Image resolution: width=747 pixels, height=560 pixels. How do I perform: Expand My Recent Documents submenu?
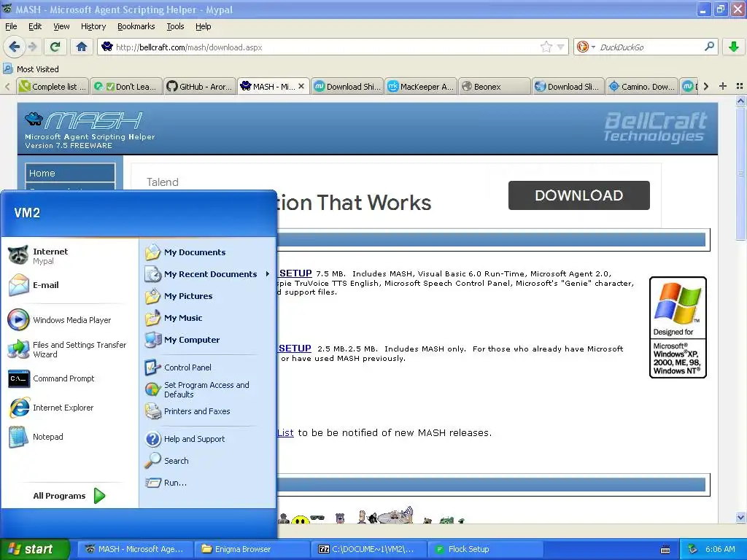208,274
